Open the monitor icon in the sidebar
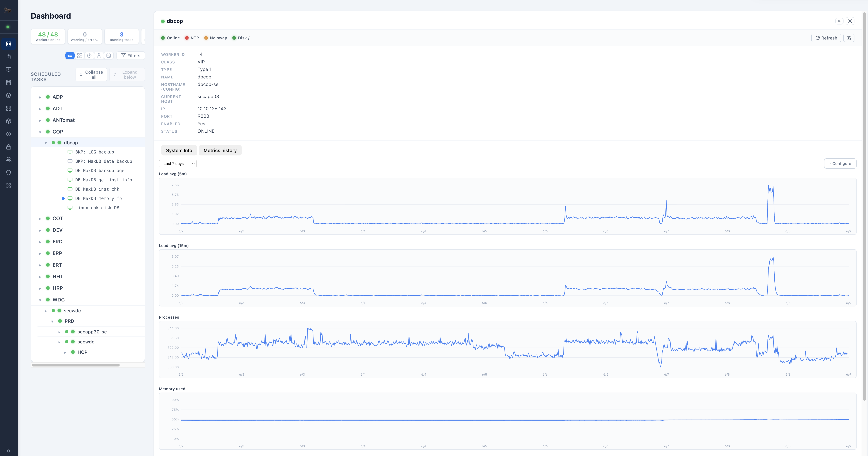This screenshot has width=868, height=456. tap(9, 70)
